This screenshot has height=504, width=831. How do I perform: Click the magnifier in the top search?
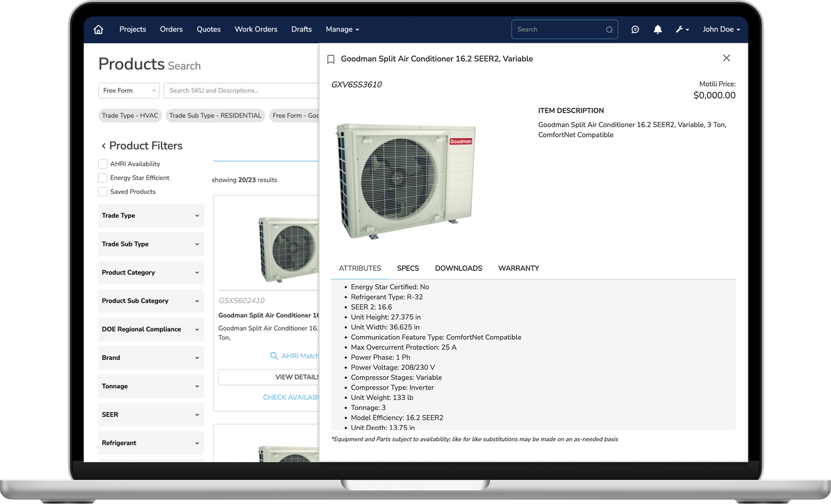pos(609,30)
